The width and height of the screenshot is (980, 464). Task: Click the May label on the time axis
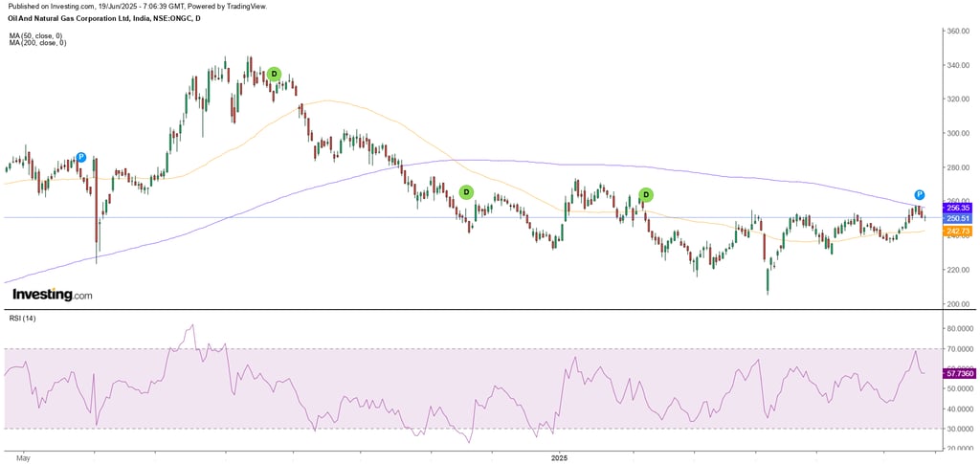coord(23,457)
